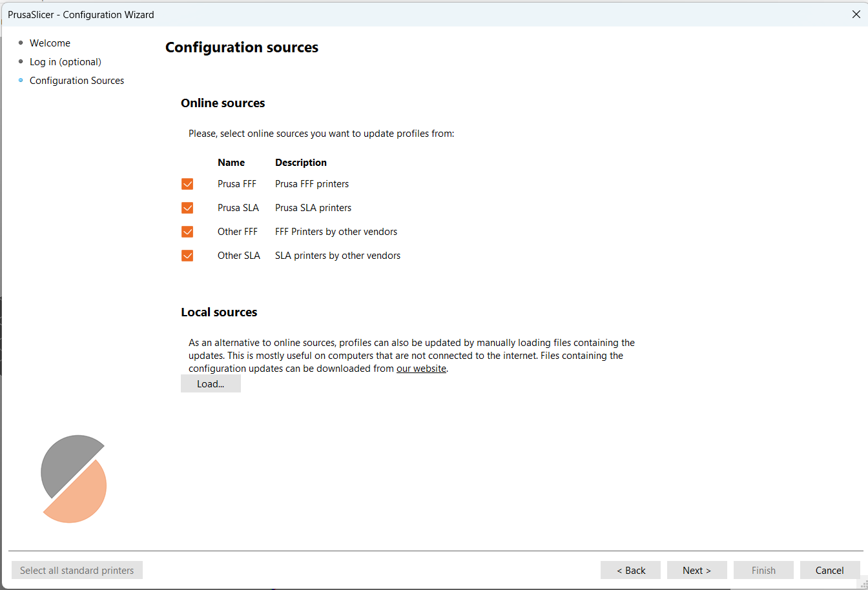Select Configuration Sources in the sidebar
Screen dimensions: 868x590
point(76,81)
